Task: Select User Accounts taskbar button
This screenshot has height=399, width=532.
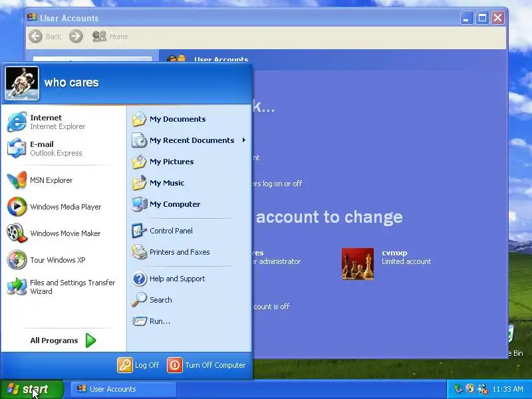Action: (124, 389)
